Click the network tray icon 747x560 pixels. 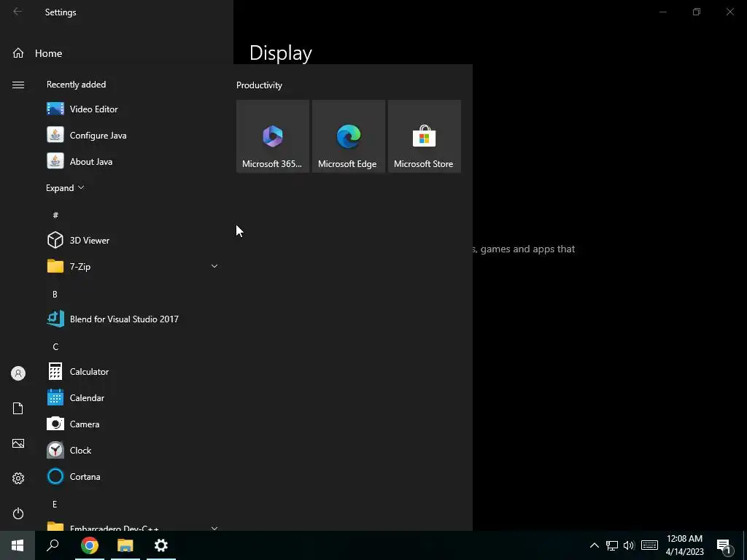pos(612,545)
